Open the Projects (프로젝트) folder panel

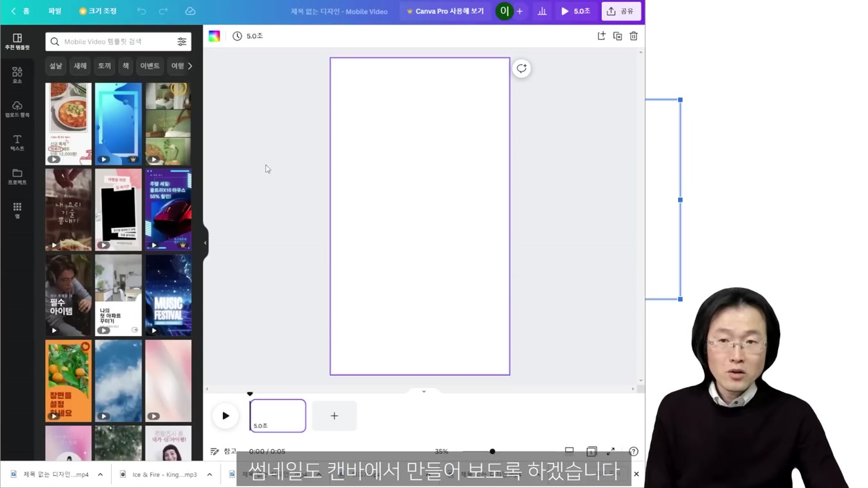(x=17, y=176)
